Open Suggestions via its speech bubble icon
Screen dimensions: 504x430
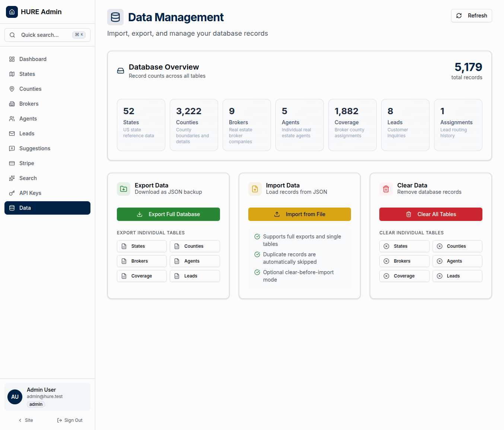11,148
